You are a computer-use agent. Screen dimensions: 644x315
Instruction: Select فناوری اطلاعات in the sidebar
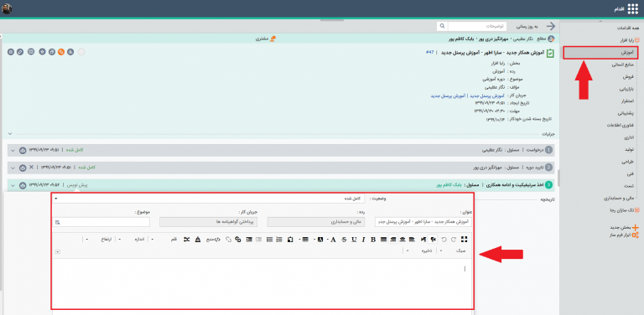[620, 125]
